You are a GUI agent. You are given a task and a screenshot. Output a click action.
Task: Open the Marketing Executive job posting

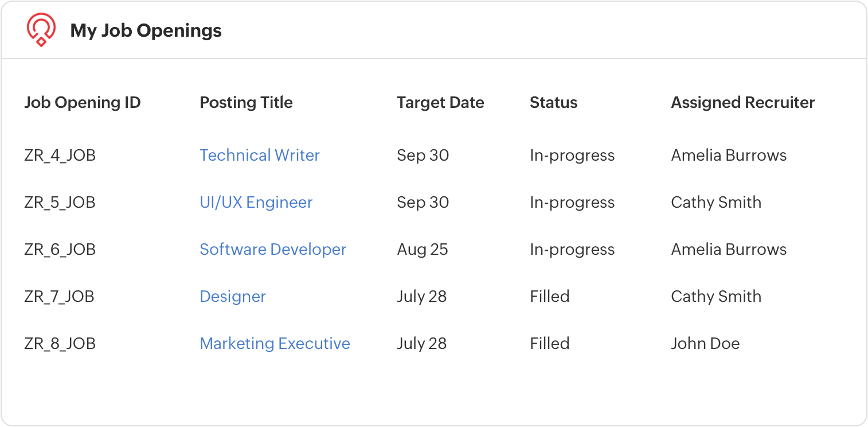pyautogui.click(x=275, y=343)
